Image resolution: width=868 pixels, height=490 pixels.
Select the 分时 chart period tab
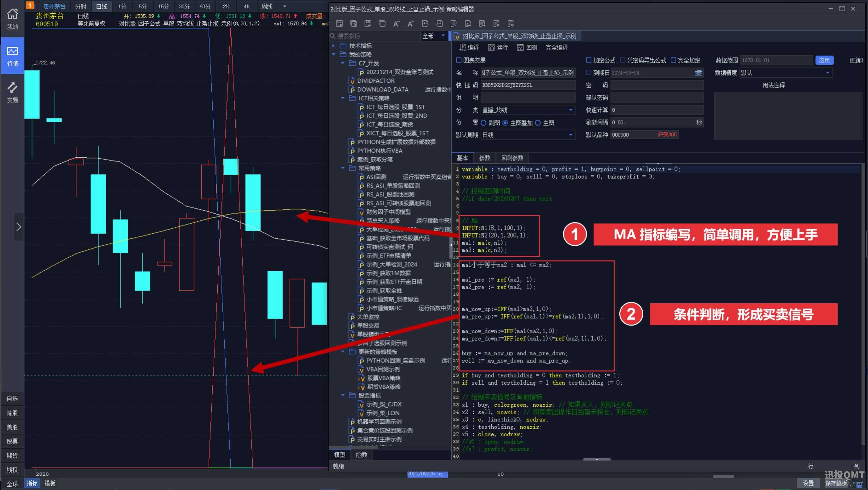pyautogui.click(x=81, y=6)
